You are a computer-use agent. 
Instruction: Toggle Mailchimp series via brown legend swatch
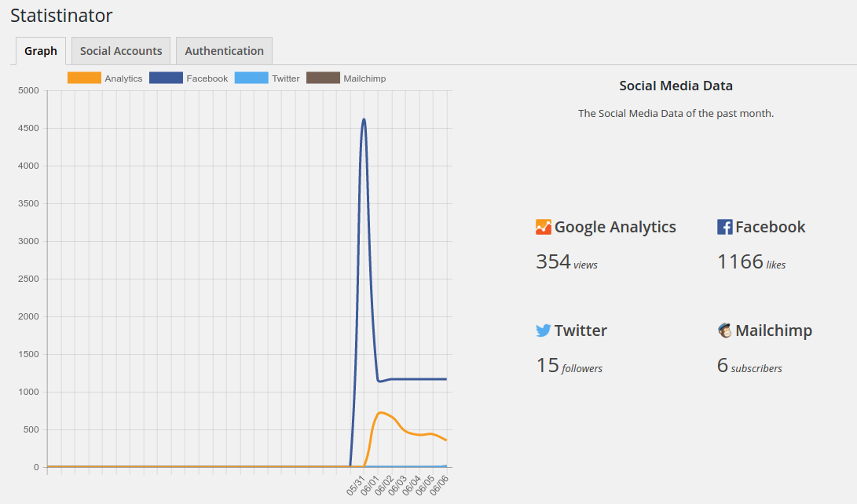[323, 78]
